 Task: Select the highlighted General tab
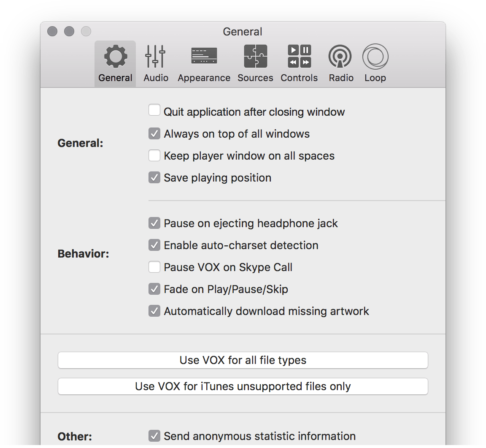[x=115, y=63]
